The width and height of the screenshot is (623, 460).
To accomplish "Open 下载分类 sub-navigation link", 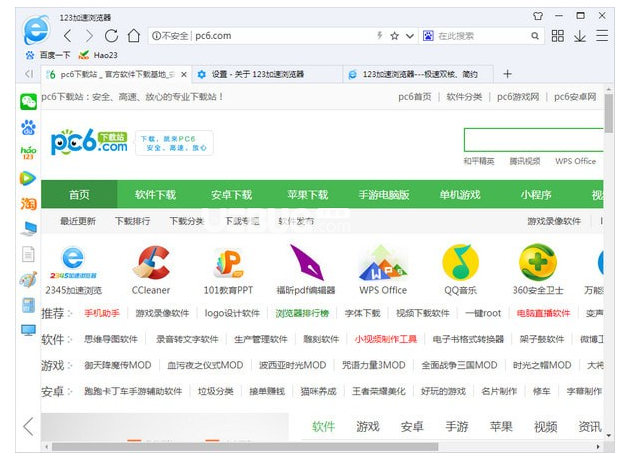I will [187, 221].
